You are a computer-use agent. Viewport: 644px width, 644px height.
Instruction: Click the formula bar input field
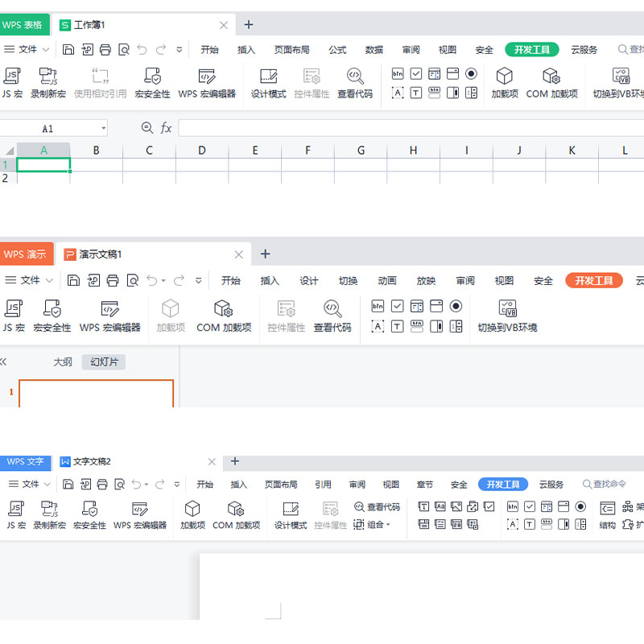pyautogui.click(x=411, y=128)
